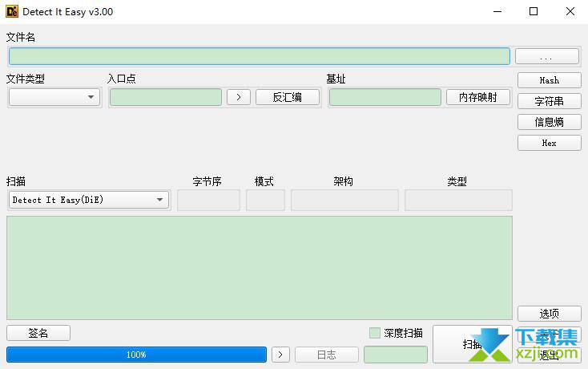Maximize the Detect It Easy window
The width and height of the screenshot is (588, 369).
click(534, 12)
